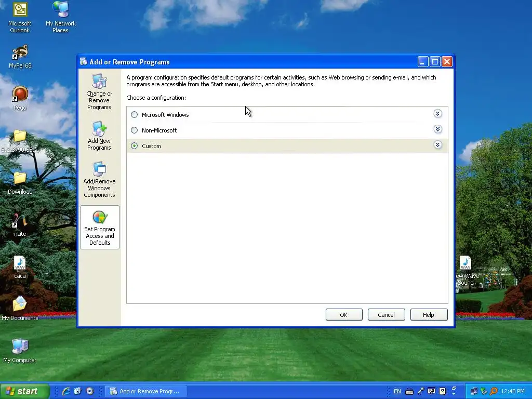Open Add/Remove Windows Components
This screenshot has height=399, width=532.
pyautogui.click(x=99, y=179)
